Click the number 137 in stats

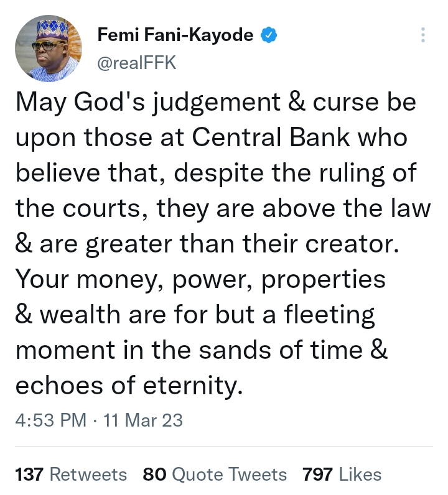coord(29,474)
